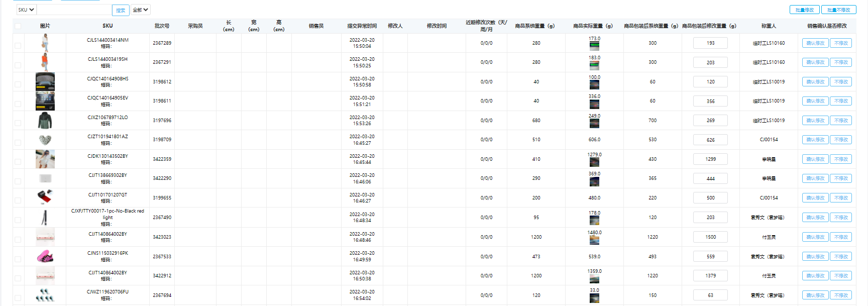
Task: Open product image for SKU CJXZ106789712LO
Action: [45, 121]
